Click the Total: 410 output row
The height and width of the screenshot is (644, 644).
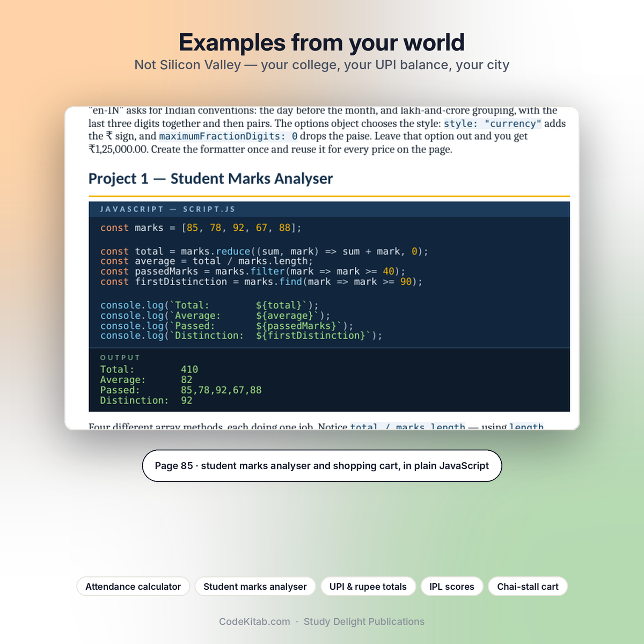coord(149,369)
